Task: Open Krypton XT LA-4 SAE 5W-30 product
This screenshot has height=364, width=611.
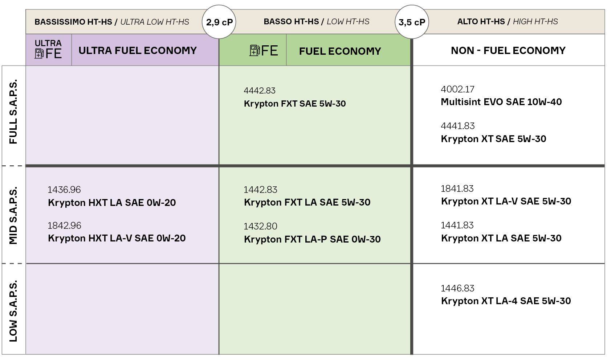Action: point(506,301)
